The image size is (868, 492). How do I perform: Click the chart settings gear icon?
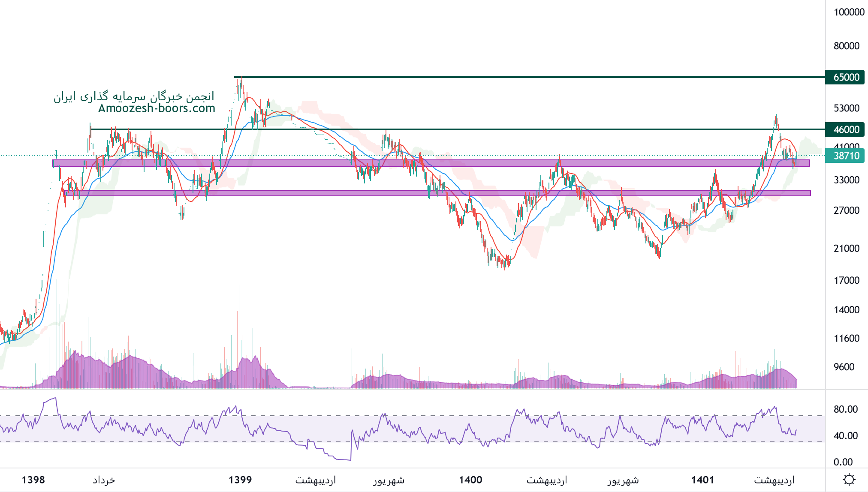pyautogui.click(x=849, y=479)
